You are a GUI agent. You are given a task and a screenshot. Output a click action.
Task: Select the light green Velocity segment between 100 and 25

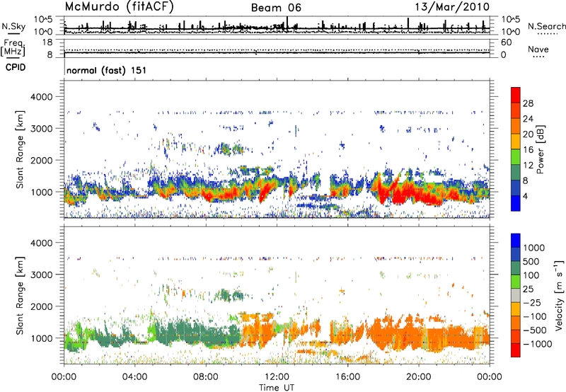[516, 282]
